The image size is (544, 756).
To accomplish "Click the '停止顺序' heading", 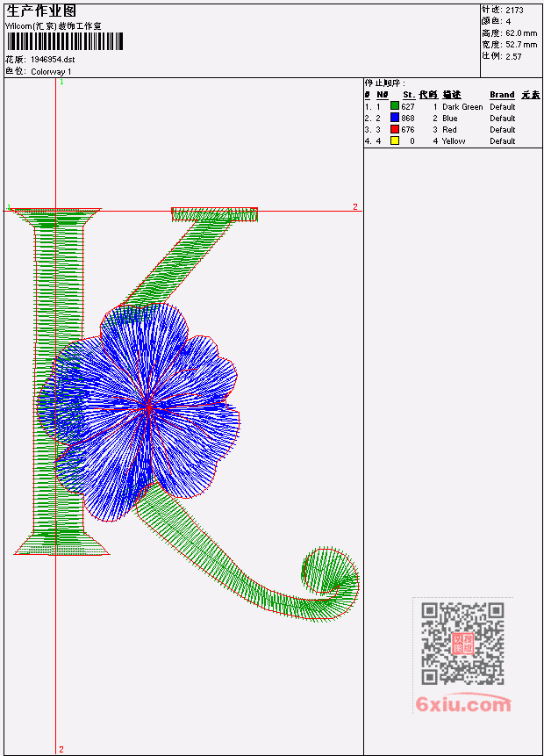I will click(384, 83).
